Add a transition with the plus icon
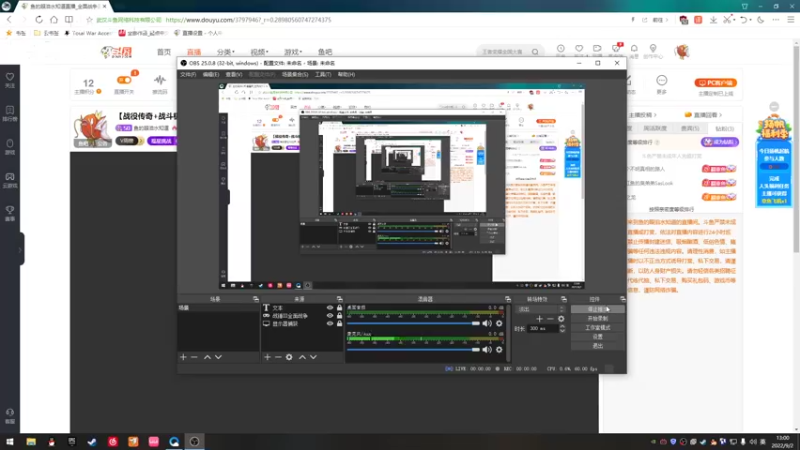Viewport: 800px width, 450px height. (539, 319)
